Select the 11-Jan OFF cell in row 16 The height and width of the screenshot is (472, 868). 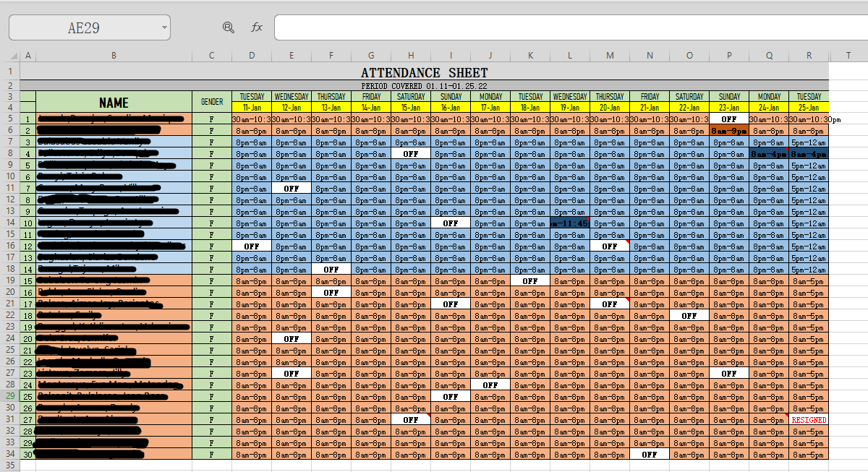point(252,246)
